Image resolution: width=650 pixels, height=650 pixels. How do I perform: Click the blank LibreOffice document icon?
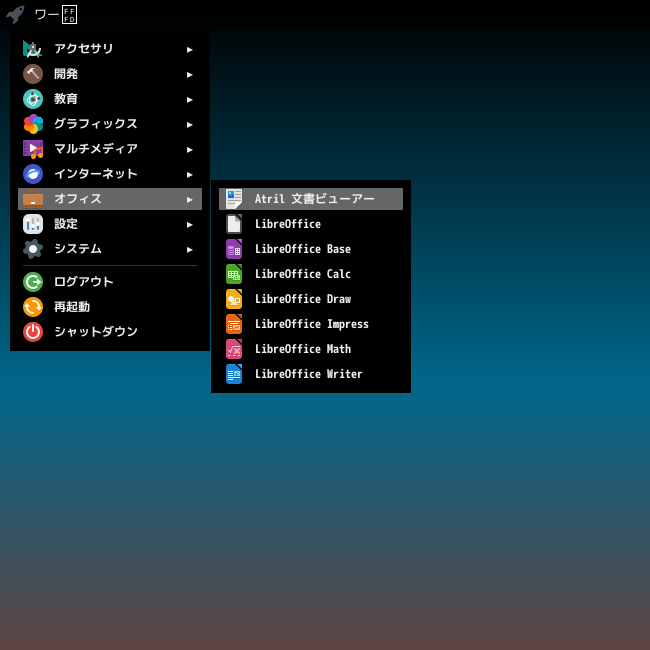234,224
